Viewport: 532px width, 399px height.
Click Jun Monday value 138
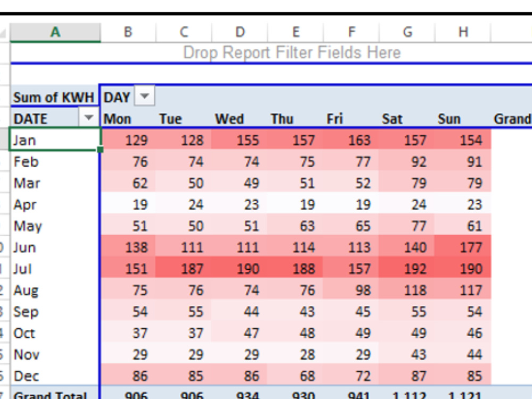(x=128, y=247)
